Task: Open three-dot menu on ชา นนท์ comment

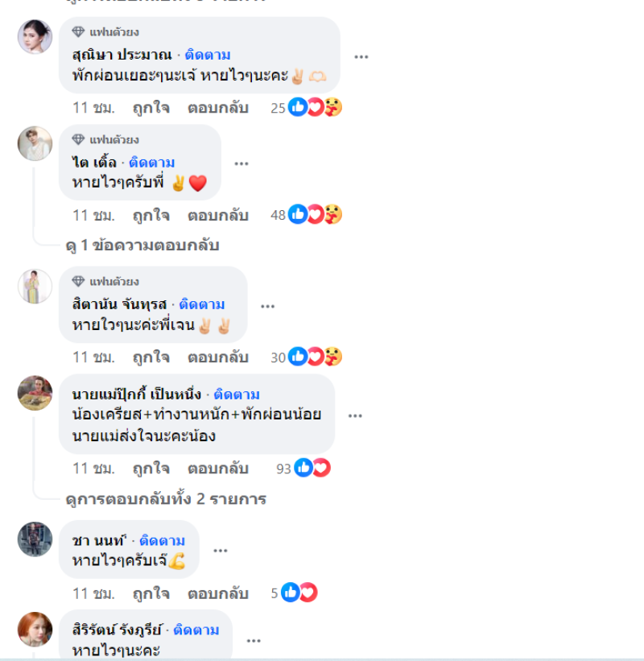Action: (220, 551)
